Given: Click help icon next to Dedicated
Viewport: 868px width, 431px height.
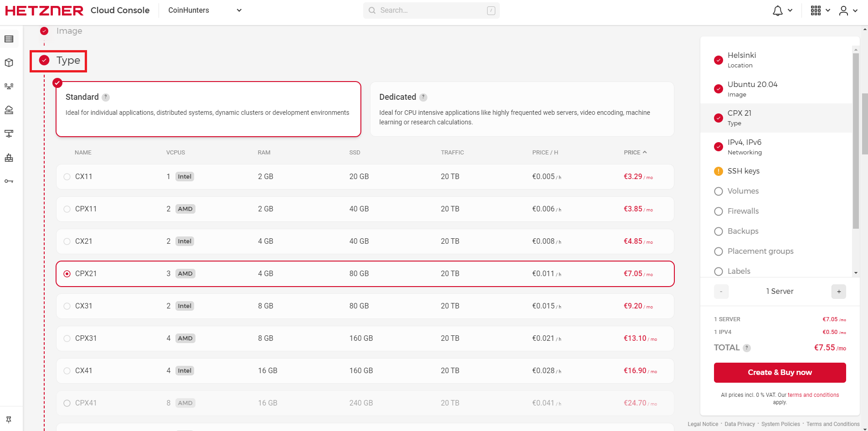Looking at the screenshot, I should (x=423, y=97).
